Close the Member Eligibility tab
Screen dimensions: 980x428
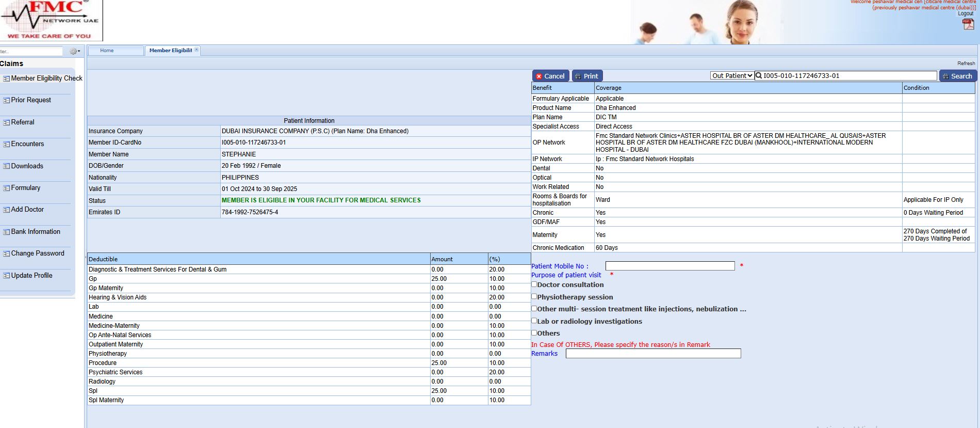[196, 50]
